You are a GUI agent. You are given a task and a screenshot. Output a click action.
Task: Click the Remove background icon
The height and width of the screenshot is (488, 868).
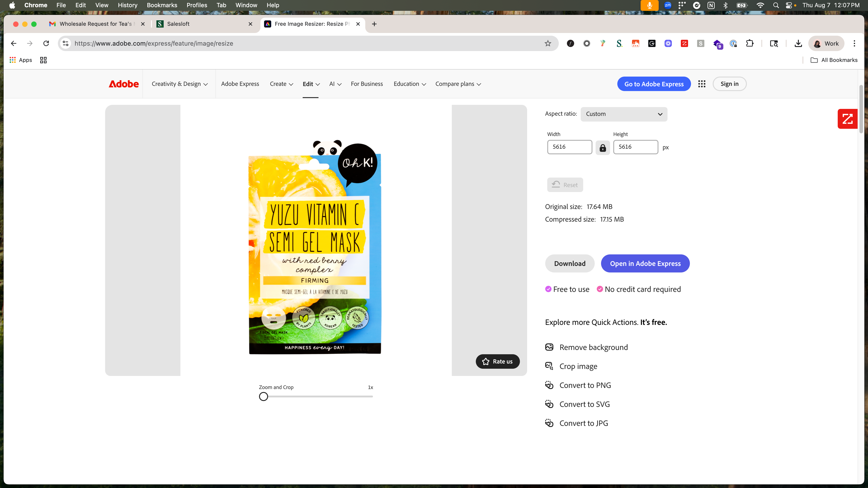pos(549,347)
